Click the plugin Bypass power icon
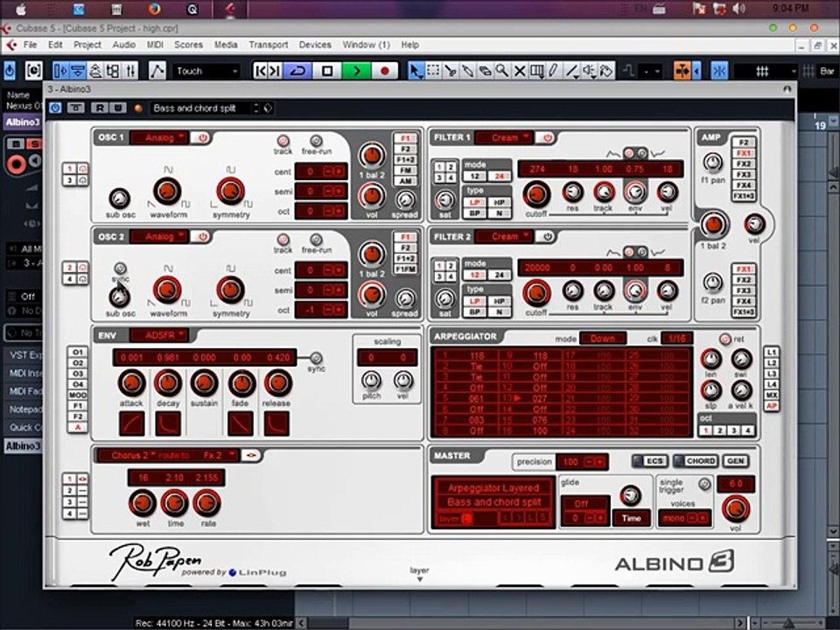This screenshot has height=630, width=840. pyautogui.click(x=55, y=108)
